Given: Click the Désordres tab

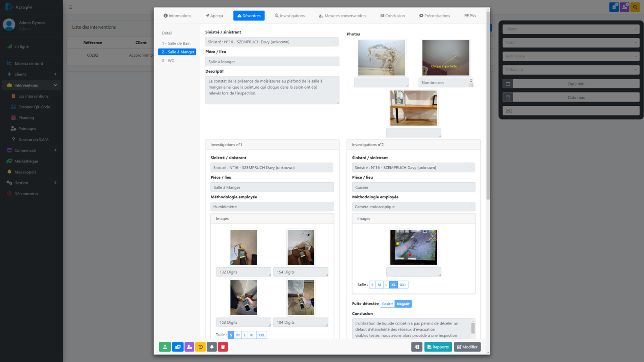Looking at the screenshot, I should click(x=249, y=15).
